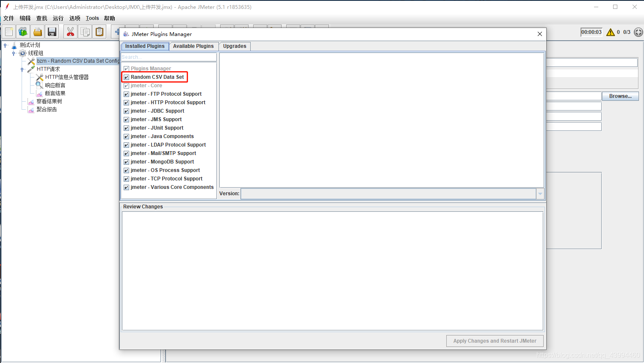Click the Copy toolbar icon
The width and height of the screenshot is (644, 363).
coord(85,32)
